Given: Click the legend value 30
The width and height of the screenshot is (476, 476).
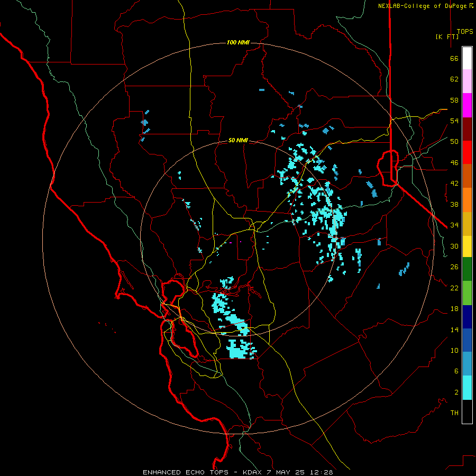Looking at the screenshot, I should click(454, 246).
